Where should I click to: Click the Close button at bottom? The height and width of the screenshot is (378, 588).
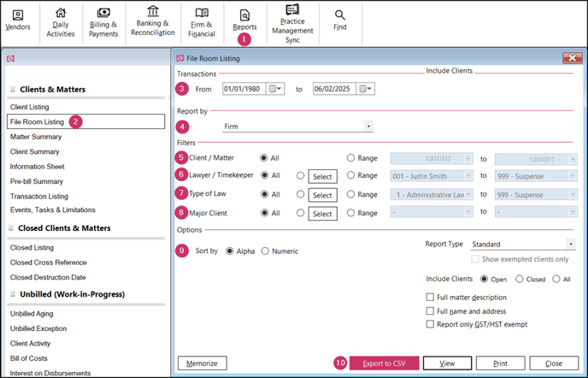pyautogui.click(x=554, y=363)
